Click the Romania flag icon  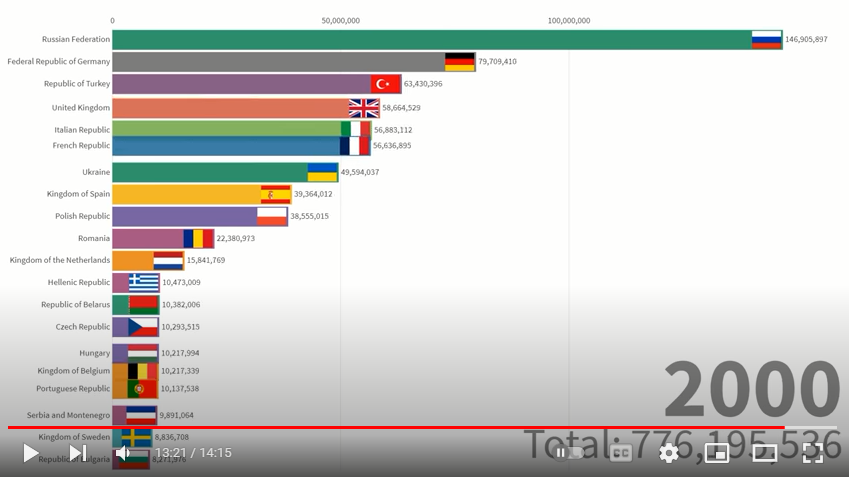(x=198, y=238)
